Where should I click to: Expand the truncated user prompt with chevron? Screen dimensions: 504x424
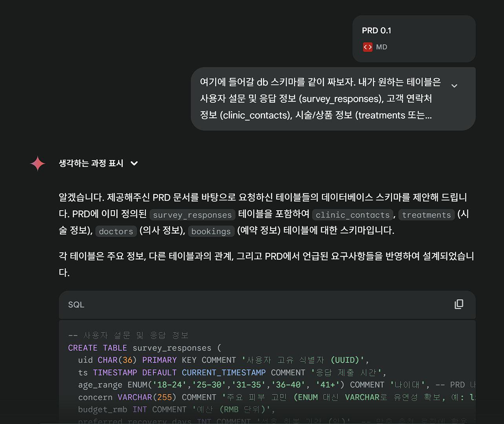coord(454,86)
